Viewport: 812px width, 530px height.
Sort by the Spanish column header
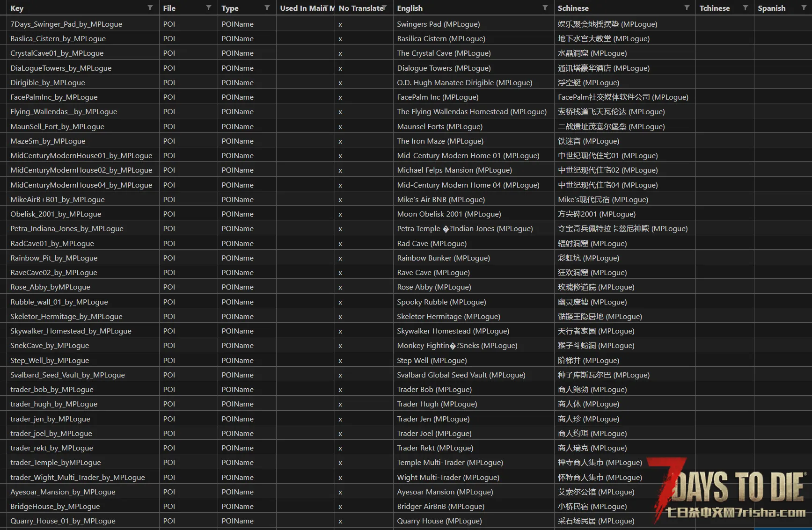(772, 8)
